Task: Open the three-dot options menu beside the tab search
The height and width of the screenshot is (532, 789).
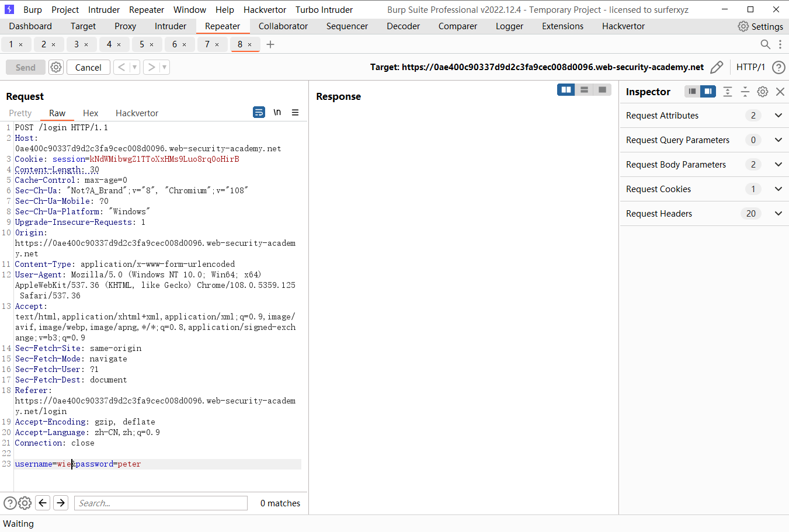Action: [x=780, y=44]
